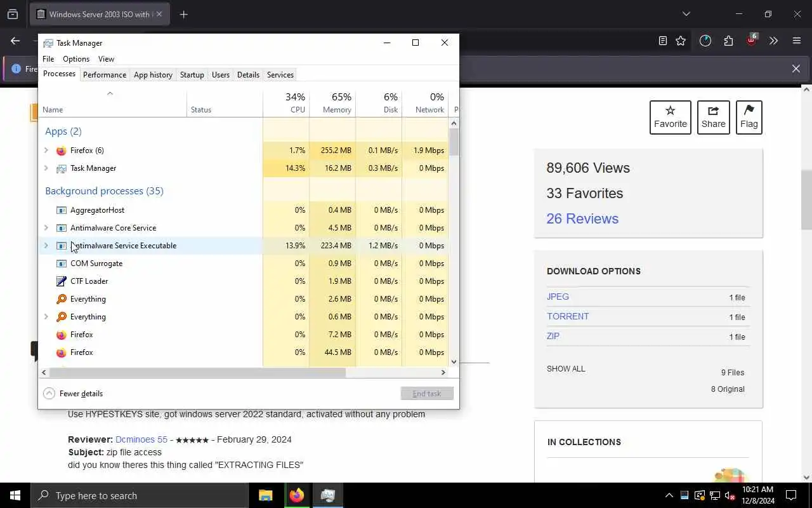Click the Firefox page vertical scrollbar thumb
812x508 pixels.
point(806,199)
